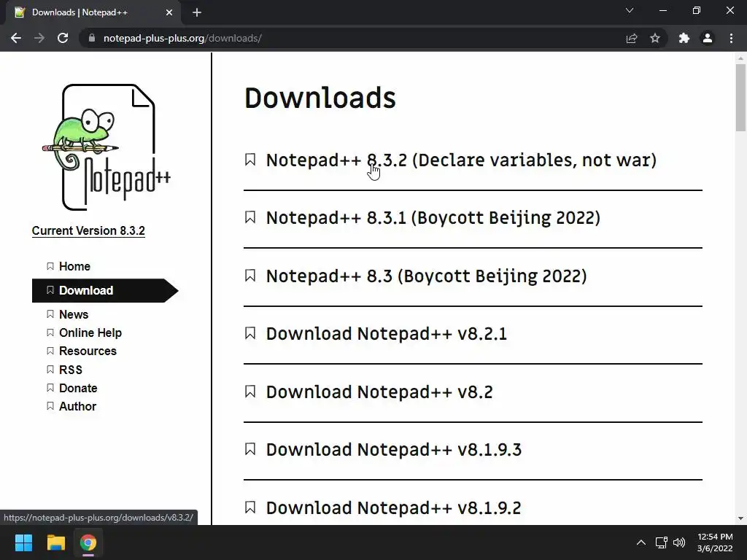
Task: Open the Chrome profile avatar icon
Action: 708,38
